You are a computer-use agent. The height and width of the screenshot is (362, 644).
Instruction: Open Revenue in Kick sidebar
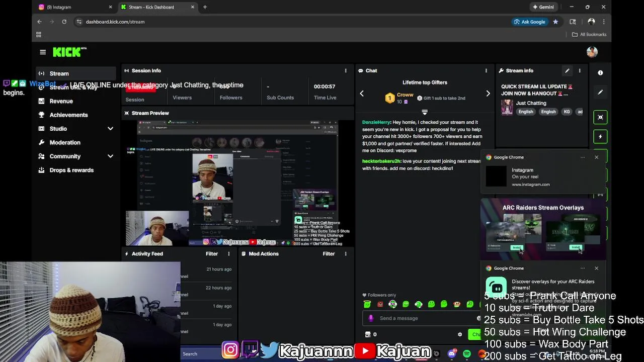[75, 101]
